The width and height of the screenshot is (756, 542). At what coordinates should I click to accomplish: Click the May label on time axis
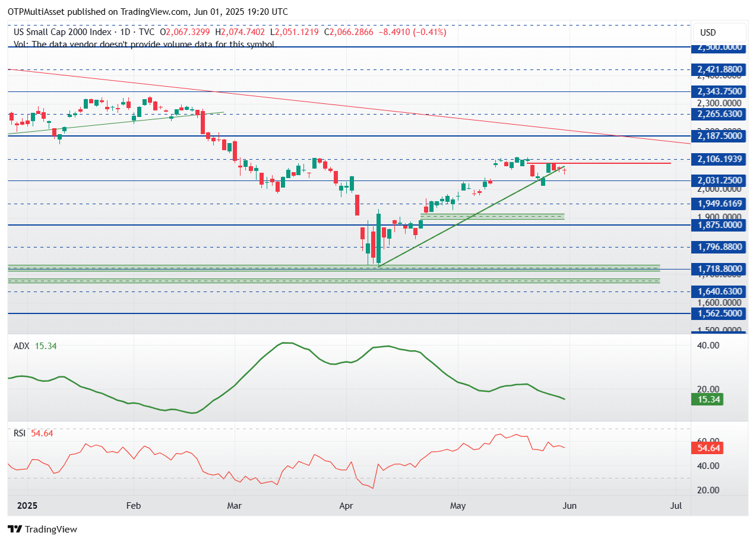(x=458, y=506)
